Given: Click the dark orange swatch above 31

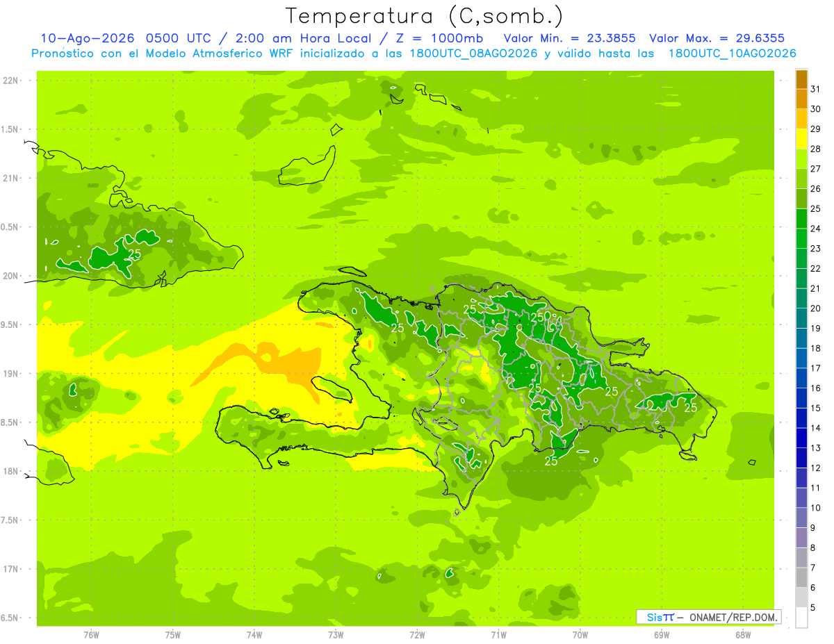Looking at the screenshot, I should pos(801,79).
